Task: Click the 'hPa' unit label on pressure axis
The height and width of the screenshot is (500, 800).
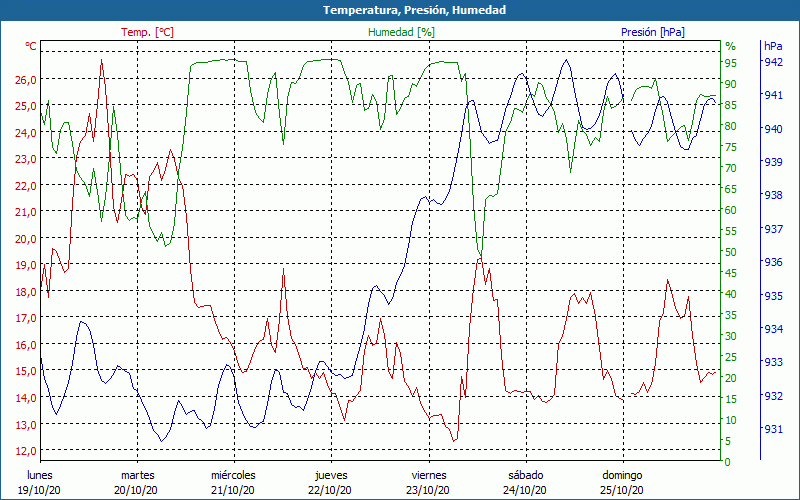Action: (x=773, y=46)
